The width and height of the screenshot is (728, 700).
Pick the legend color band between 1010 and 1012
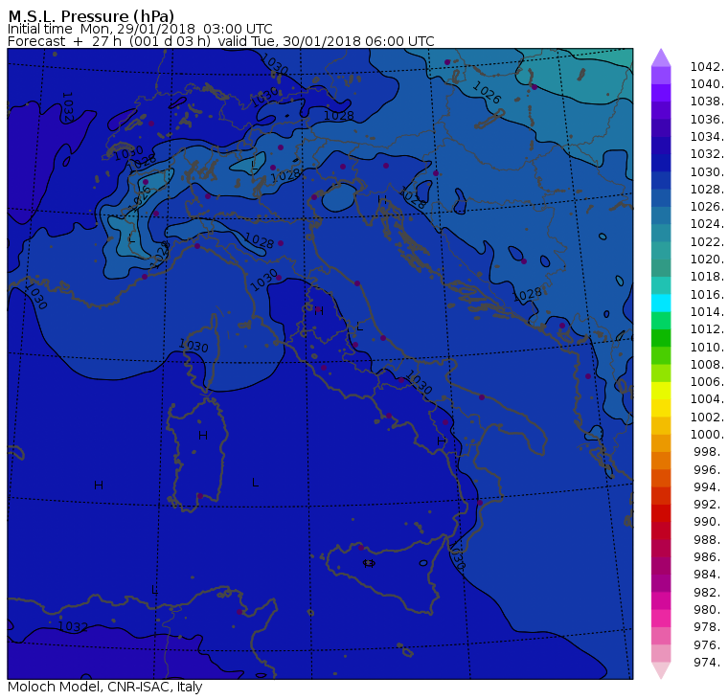pyautogui.click(x=661, y=338)
